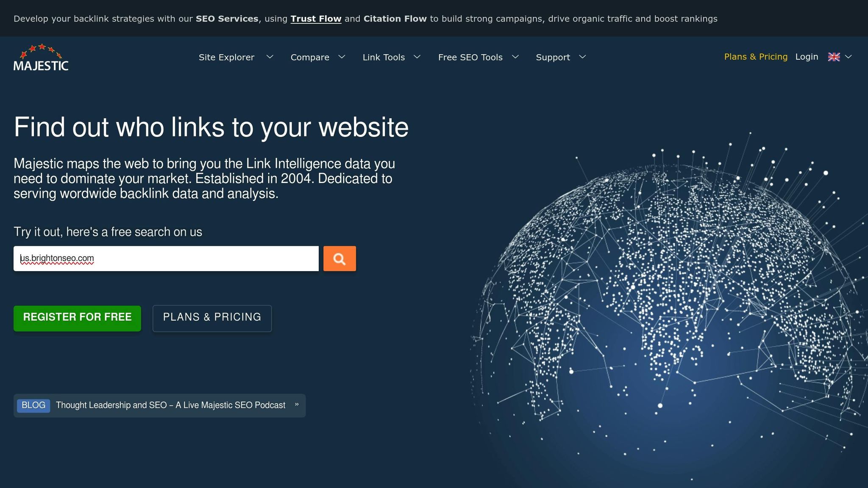Click the blue BLOG badge
The image size is (868, 488).
[33, 405]
